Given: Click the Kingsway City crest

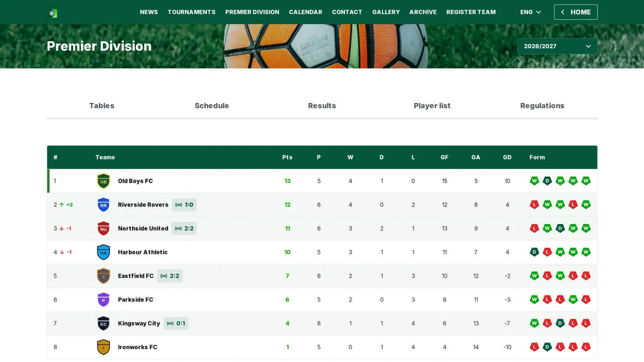Looking at the screenshot, I should click(x=103, y=323).
